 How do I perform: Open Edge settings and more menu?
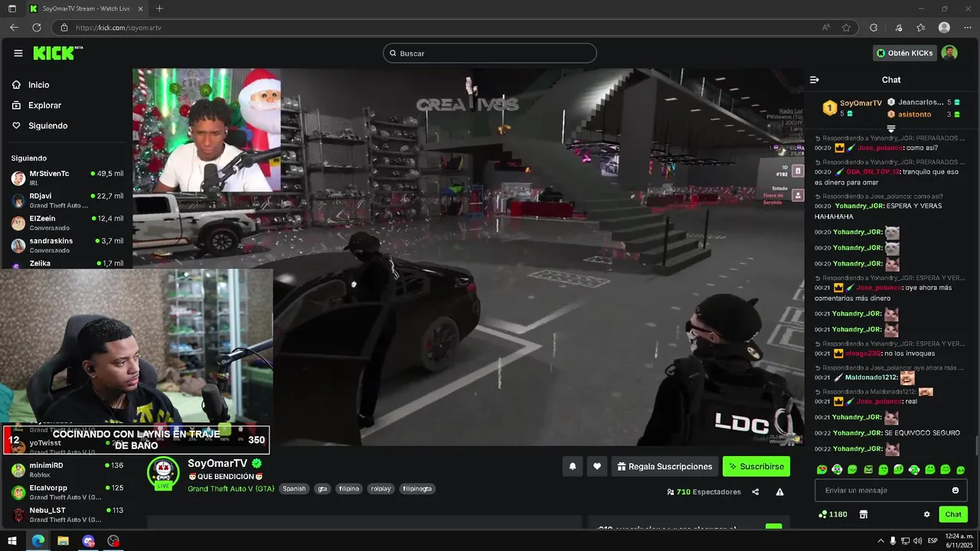click(x=968, y=28)
